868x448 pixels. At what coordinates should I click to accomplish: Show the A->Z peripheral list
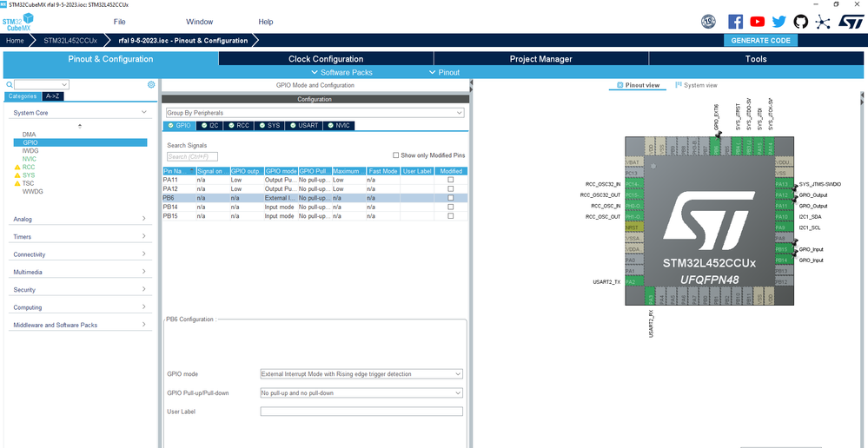pyautogui.click(x=53, y=96)
